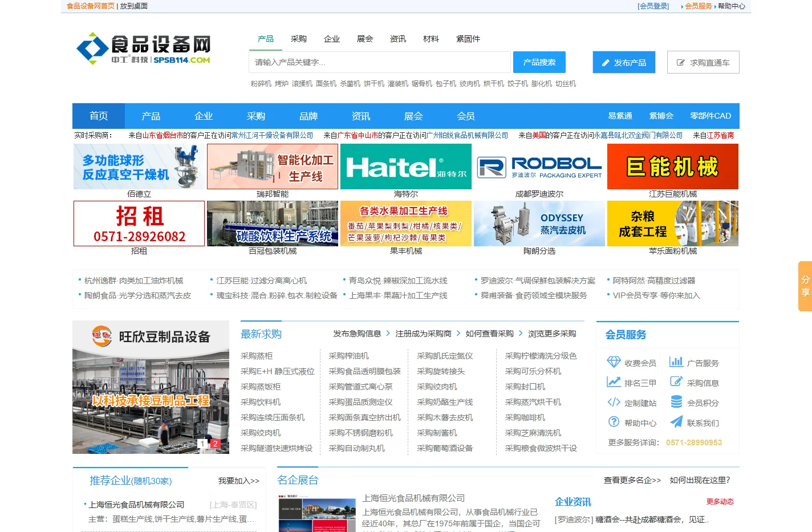Select the 展会 search tab
The image size is (812, 532).
pyautogui.click(x=365, y=39)
